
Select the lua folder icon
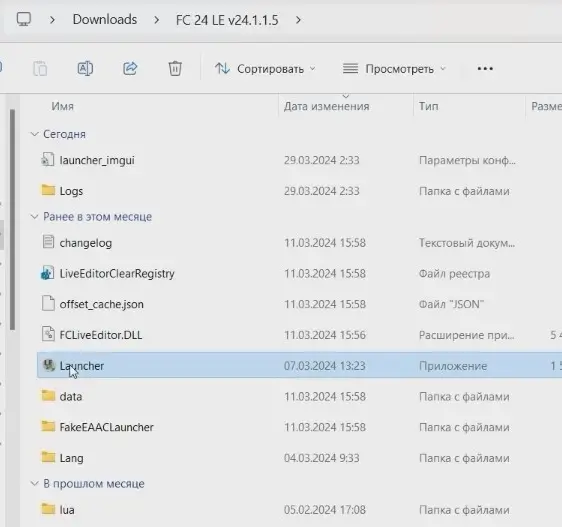48,509
